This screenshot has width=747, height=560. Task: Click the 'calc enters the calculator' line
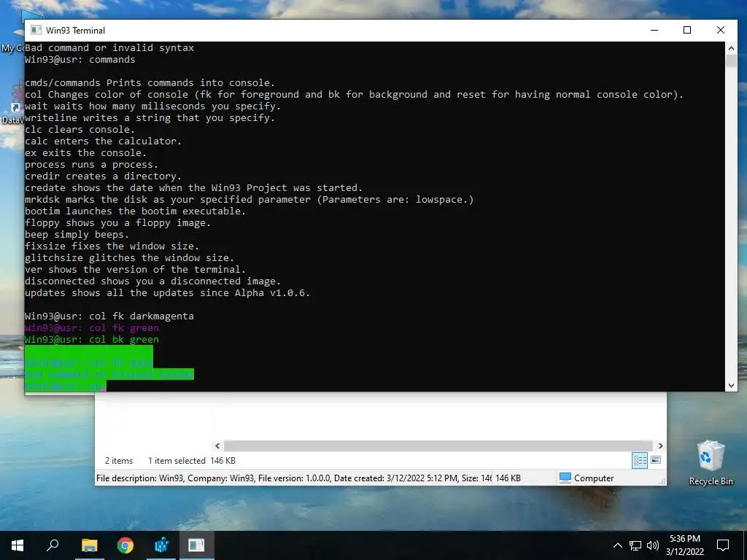[x=103, y=141]
